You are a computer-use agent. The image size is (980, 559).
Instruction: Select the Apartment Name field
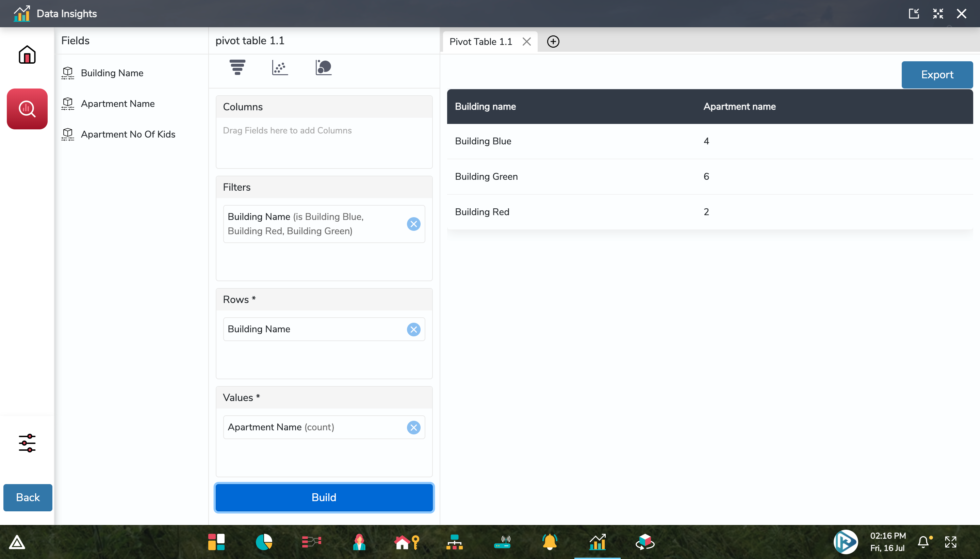(117, 103)
